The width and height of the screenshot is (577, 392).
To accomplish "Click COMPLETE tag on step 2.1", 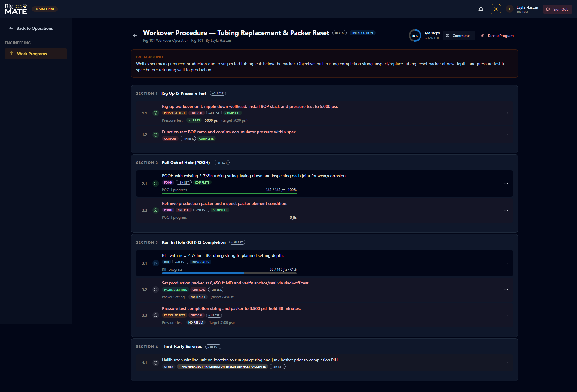I will click(202, 183).
